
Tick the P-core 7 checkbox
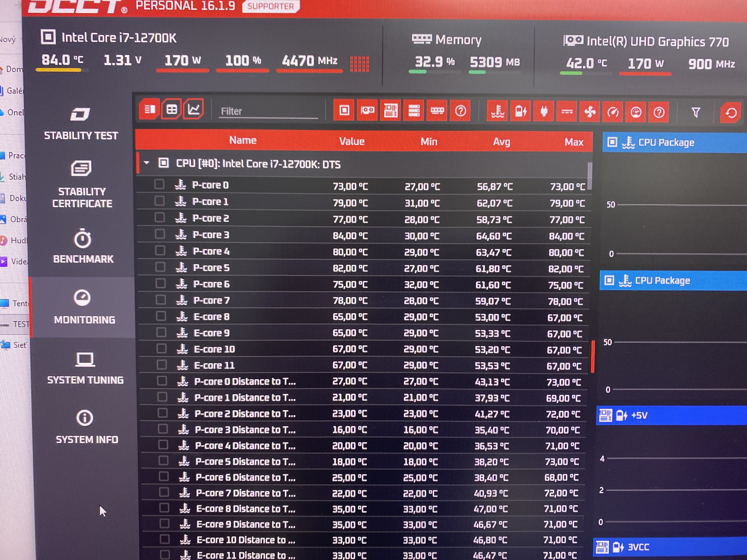(161, 300)
